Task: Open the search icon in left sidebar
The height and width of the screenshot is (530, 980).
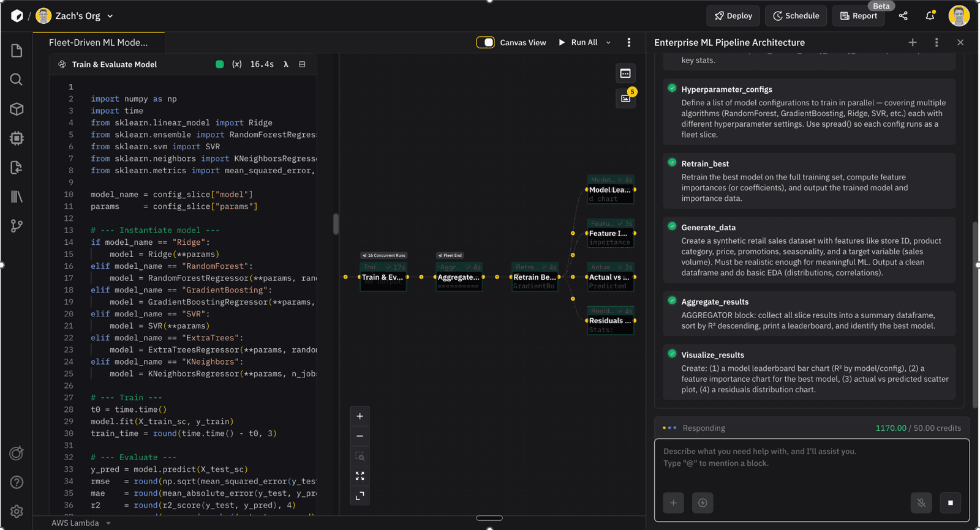Action: [x=17, y=80]
